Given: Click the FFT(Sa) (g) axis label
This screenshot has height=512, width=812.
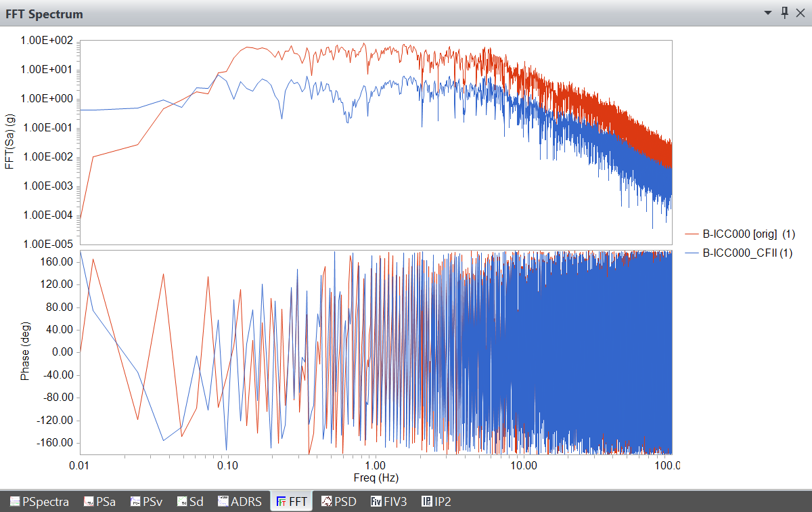Looking at the screenshot, I should point(9,142).
